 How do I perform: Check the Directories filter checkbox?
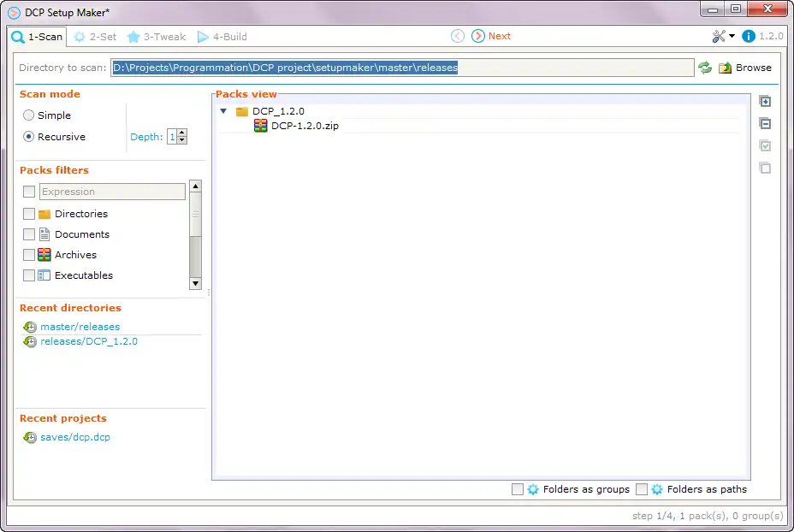coord(29,214)
